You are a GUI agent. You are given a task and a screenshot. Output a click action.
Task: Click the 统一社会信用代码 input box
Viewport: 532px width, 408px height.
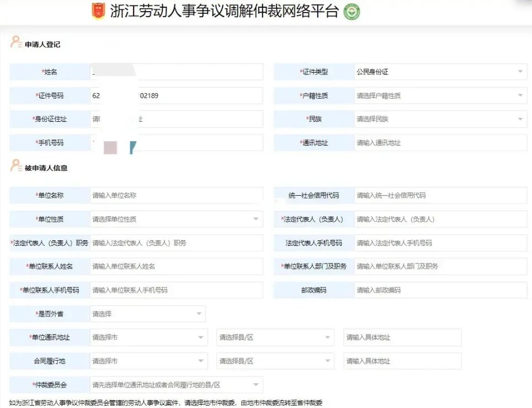pyautogui.click(x=440, y=195)
